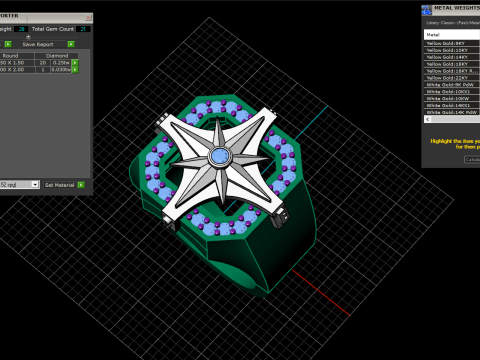
Task: Click the small collapse handle under Total Gem Count
Action: point(28,37)
